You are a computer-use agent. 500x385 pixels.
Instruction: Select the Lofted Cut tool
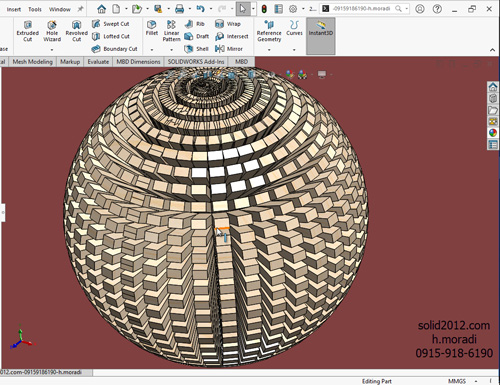(111, 36)
